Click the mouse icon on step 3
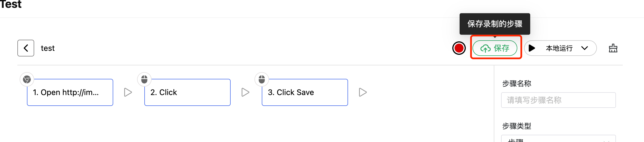The image size is (644, 142). click(262, 80)
